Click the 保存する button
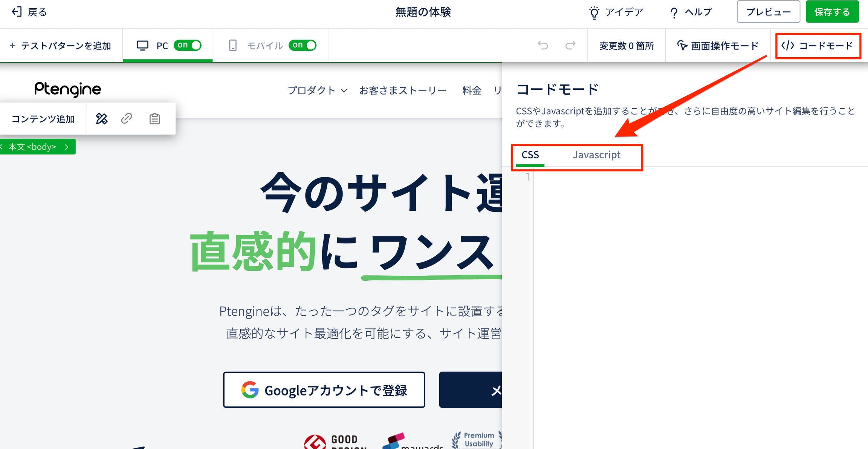This screenshot has height=449, width=868. click(832, 12)
